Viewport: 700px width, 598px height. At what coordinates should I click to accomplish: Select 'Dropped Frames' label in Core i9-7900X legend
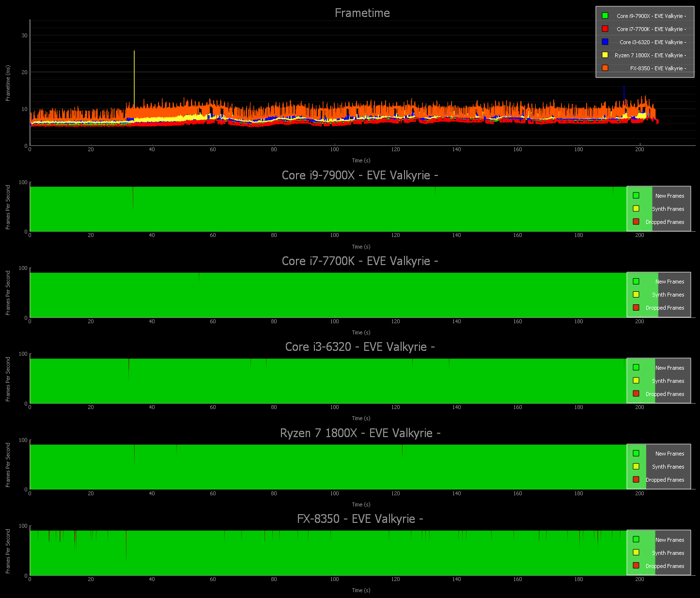tap(665, 222)
